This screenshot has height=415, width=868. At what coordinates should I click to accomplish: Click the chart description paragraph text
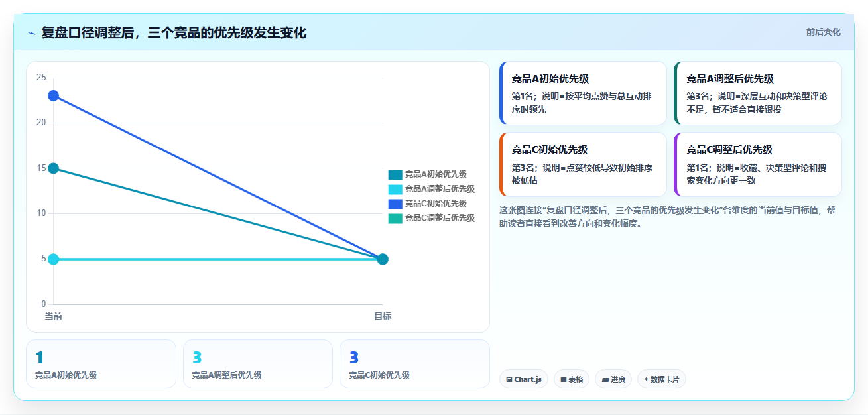point(667,217)
